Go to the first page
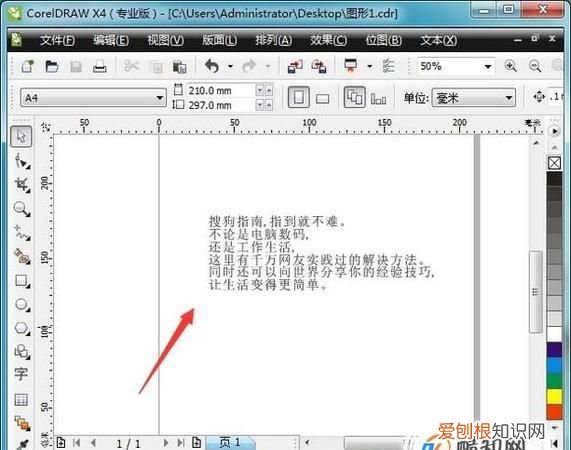This screenshot has height=450, width=571. [x=76, y=443]
